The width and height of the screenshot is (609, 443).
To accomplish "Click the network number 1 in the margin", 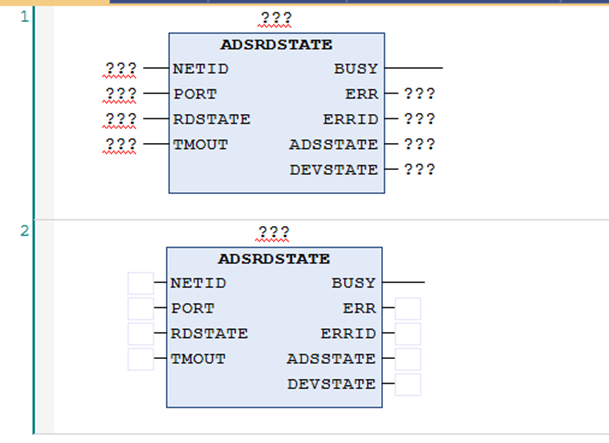I will [24, 16].
